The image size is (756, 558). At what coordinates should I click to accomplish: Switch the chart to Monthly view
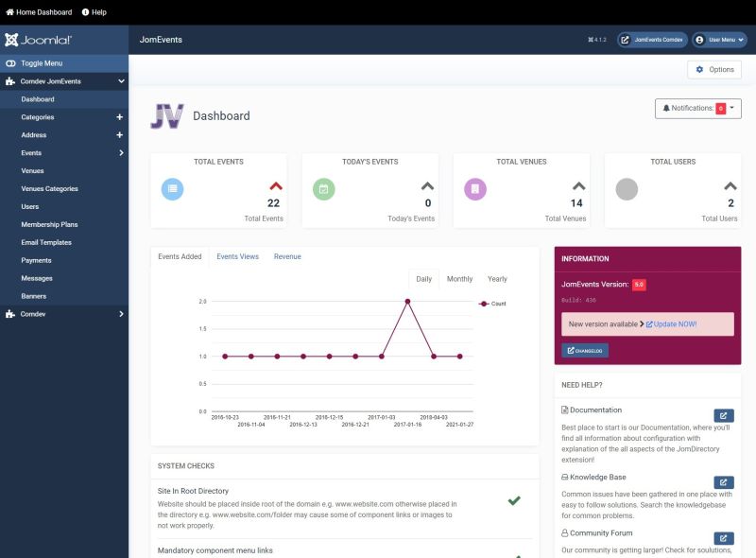pos(459,278)
